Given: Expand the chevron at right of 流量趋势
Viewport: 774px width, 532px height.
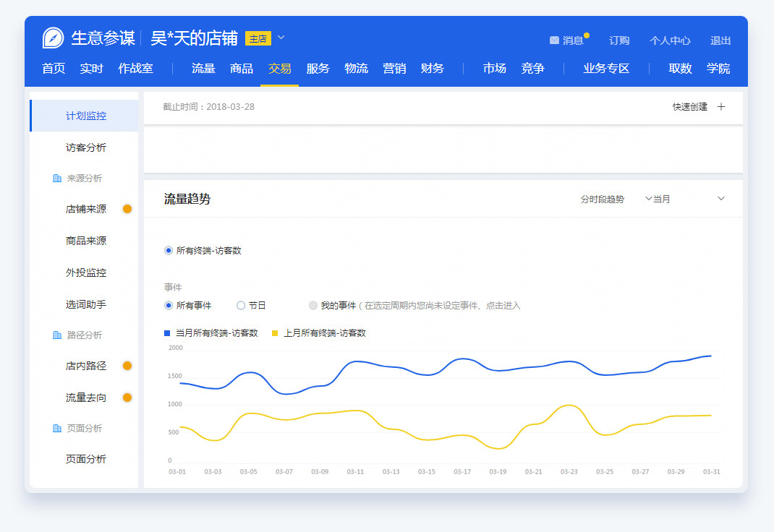Looking at the screenshot, I should coord(720,199).
